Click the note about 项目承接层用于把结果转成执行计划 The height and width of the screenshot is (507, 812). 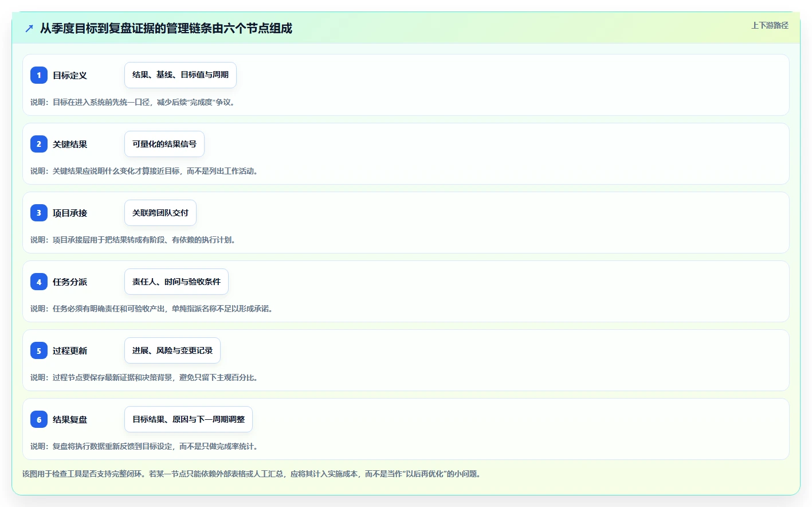click(133, 240)
